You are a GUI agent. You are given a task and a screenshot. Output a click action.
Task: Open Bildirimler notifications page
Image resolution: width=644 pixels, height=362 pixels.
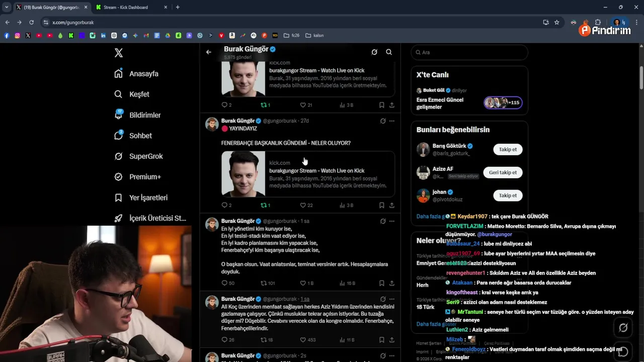click(x=137, y=115)
